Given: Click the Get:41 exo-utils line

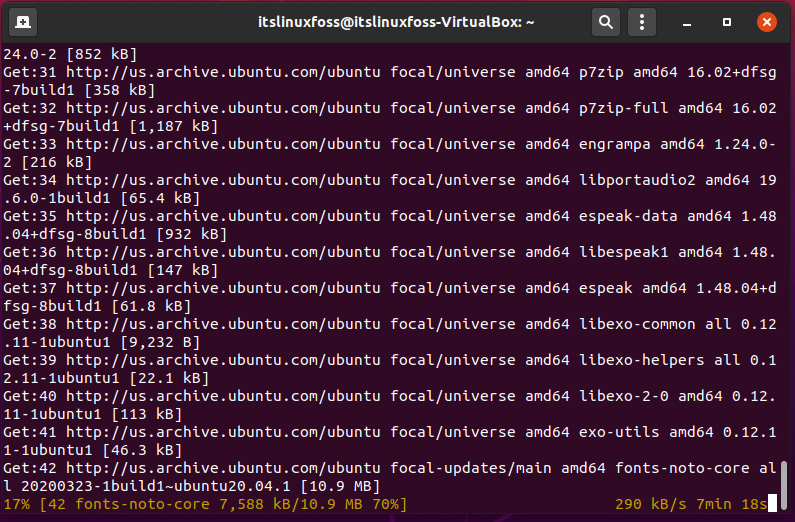Looking at the screenshot, I should pyautogui.click(x=389, y=441).
